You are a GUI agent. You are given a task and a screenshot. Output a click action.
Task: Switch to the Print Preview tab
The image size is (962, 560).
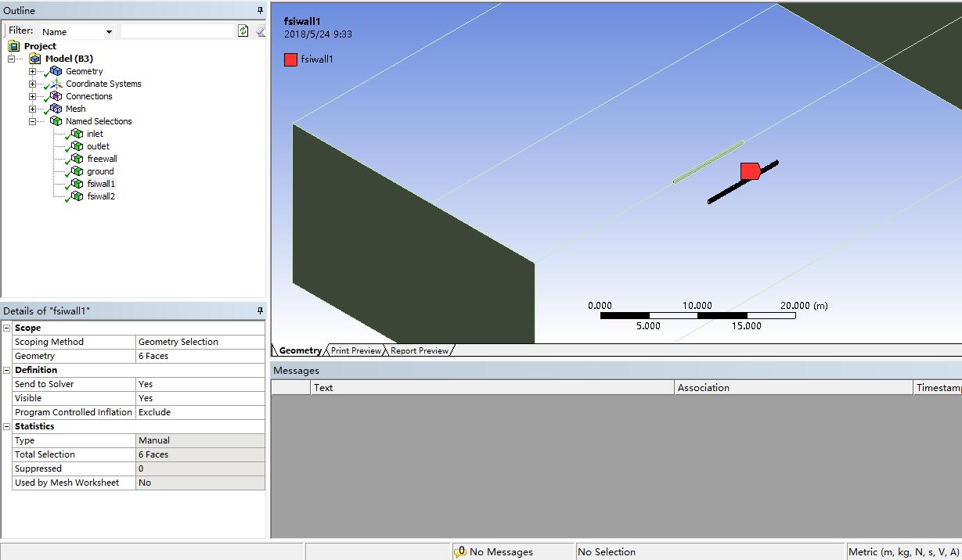click(x=355, y=350)
